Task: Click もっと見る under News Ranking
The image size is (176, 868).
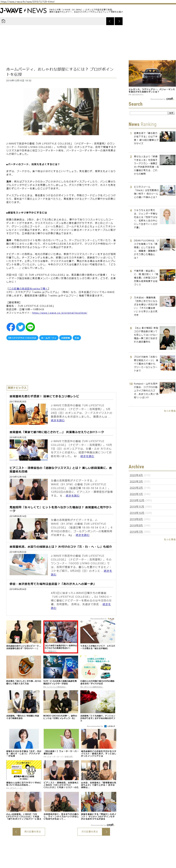Action: 170,411
